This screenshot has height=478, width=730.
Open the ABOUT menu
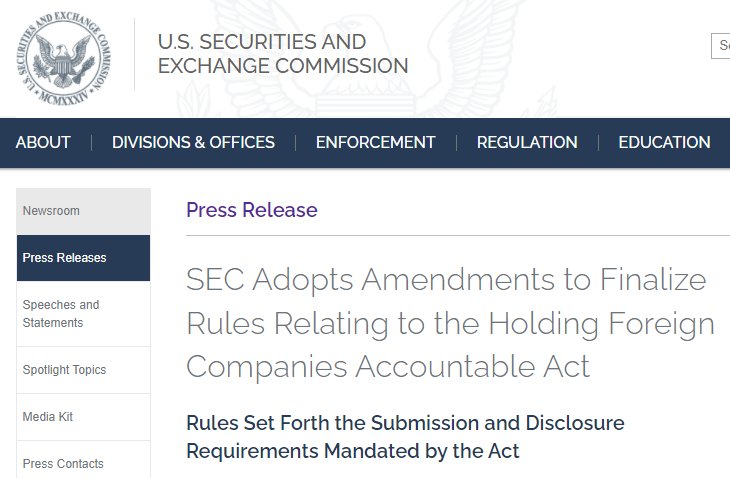point(43,142)
